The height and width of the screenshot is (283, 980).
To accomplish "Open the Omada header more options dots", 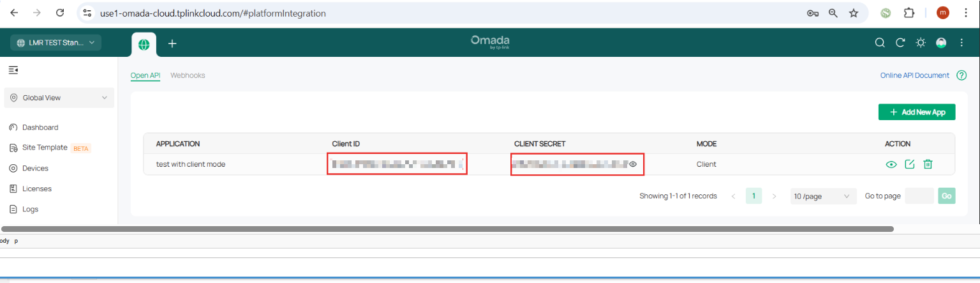I will (x=961, y=43).
